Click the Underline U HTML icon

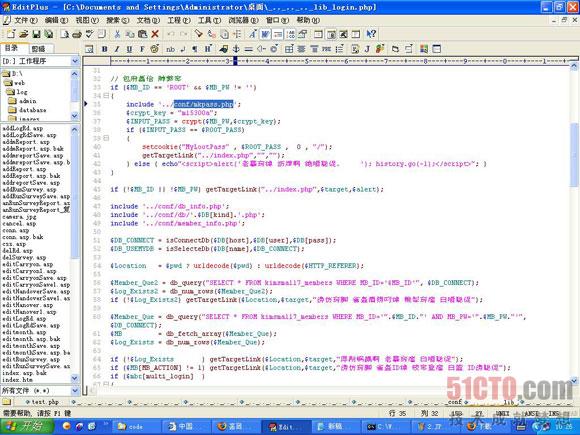point(129,49)
